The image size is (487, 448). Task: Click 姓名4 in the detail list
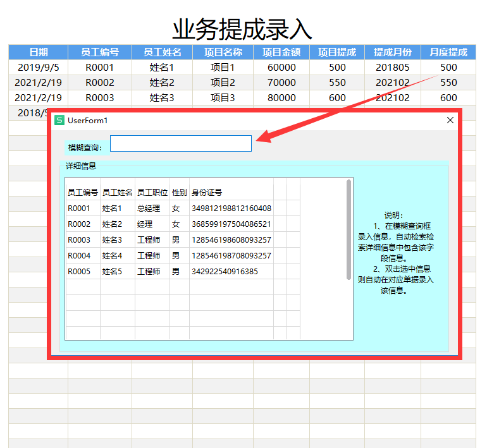[112, 256]
